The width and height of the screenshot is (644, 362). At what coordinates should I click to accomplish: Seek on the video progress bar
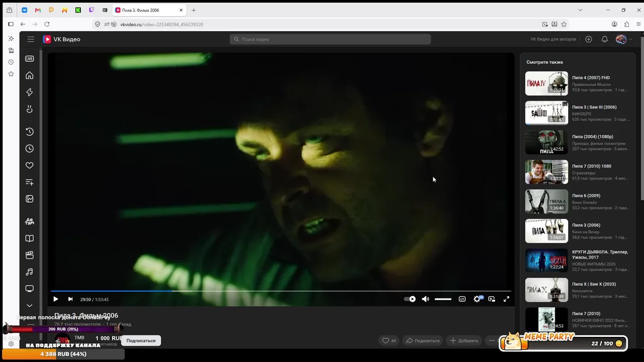coord(281,291)
